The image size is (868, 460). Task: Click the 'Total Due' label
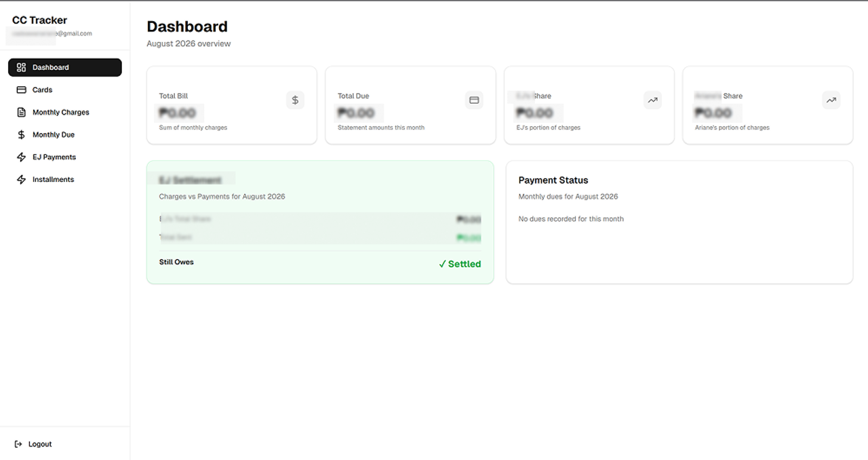click(353, 96)
